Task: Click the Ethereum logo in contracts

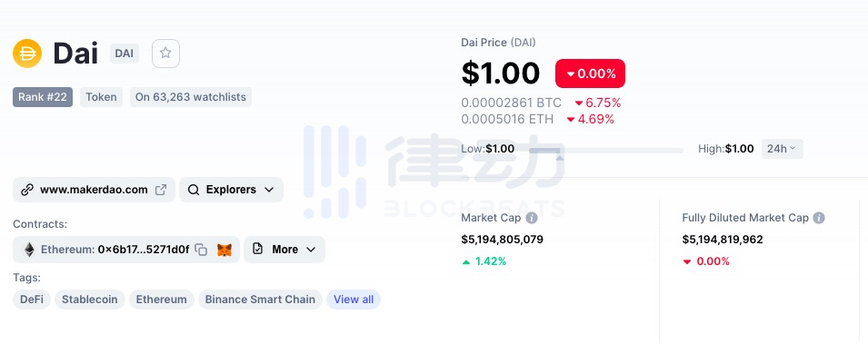Action: [x=29, y=250]
